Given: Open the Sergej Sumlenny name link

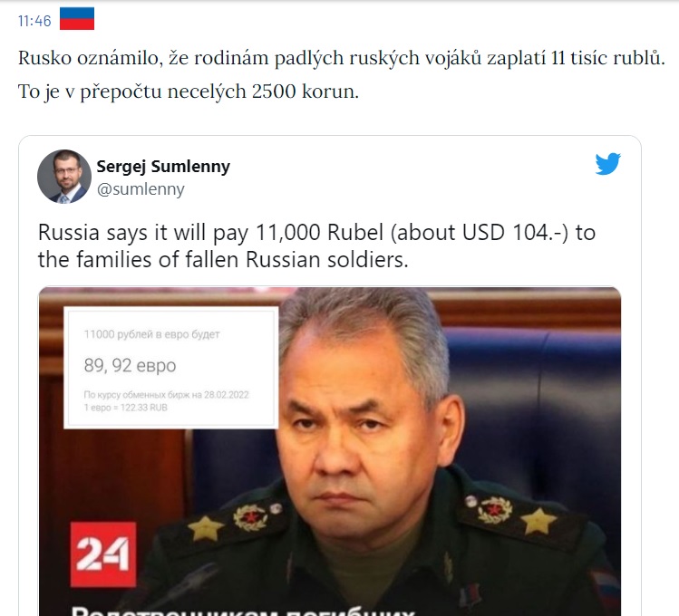Looking at the screenshot, I should [x=163, y=167].
